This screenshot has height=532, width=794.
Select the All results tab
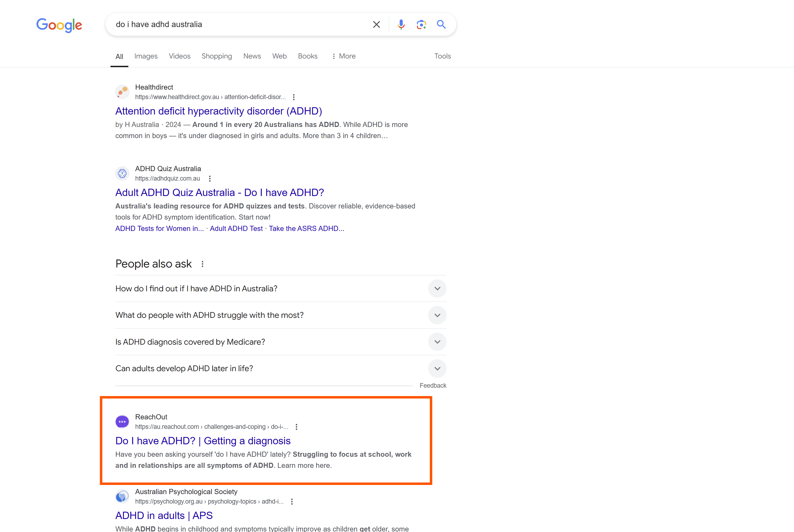click(119, 57)
